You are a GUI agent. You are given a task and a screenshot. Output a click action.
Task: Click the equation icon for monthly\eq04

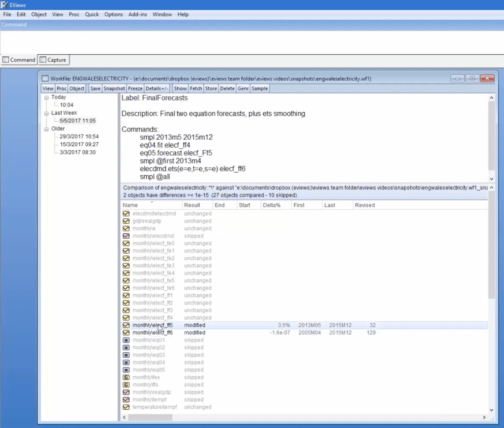point(126,362)
